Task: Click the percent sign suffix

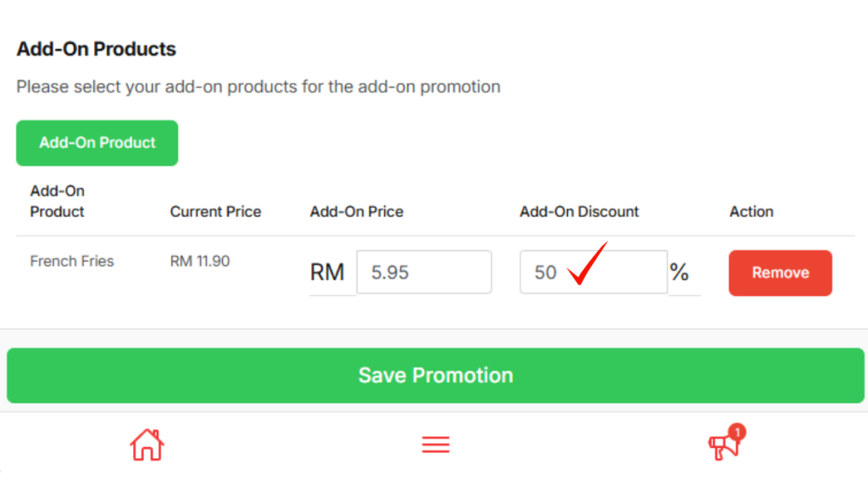Action: click(x=679, y=272)
